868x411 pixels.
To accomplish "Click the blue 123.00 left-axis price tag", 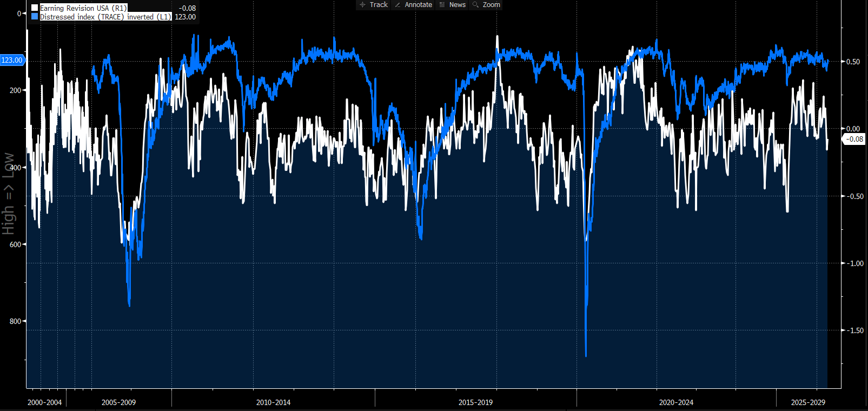I will click(x=12, y=60).
